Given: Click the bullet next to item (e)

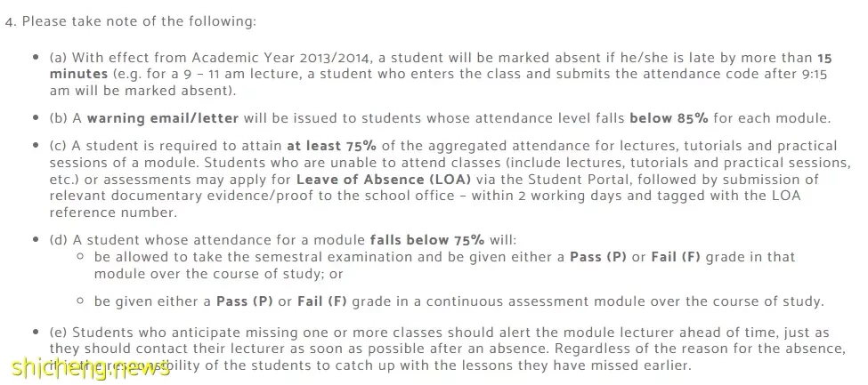Looking at the screenshot, I should (36, 333).
